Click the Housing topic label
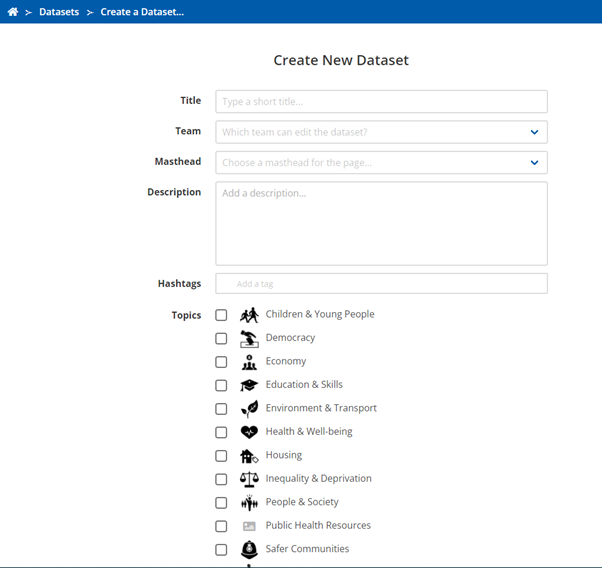Screen dimensions: 602x568 (284, 455)
